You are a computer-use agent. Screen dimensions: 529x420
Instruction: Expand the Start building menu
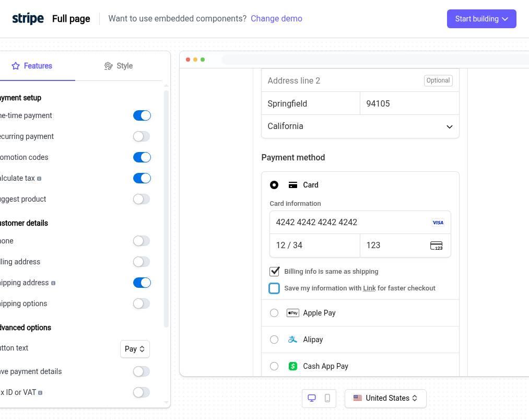[481, 19]
